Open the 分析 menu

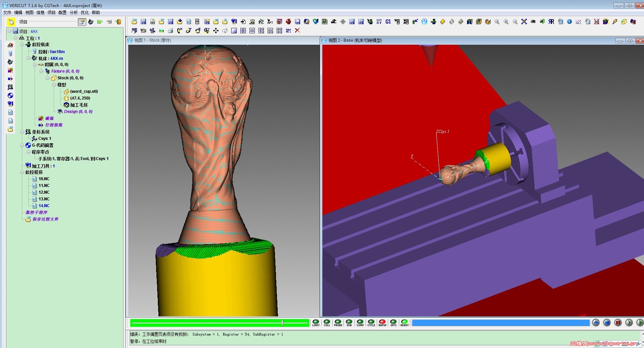tap(74, 12)
